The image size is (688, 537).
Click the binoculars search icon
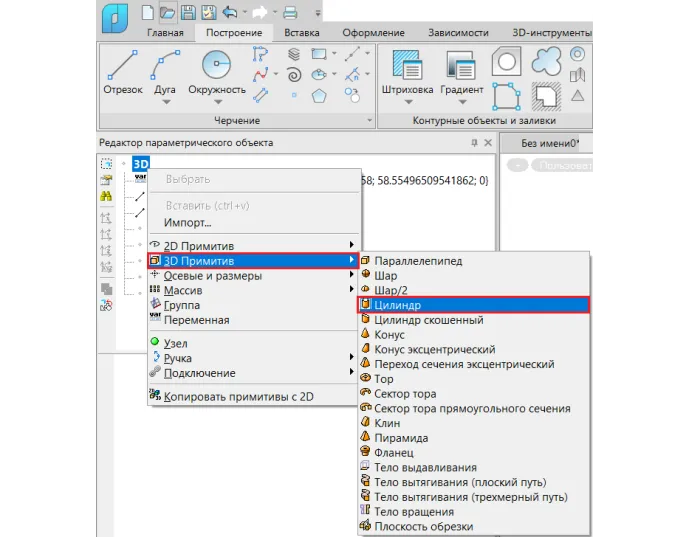(106, 196)
